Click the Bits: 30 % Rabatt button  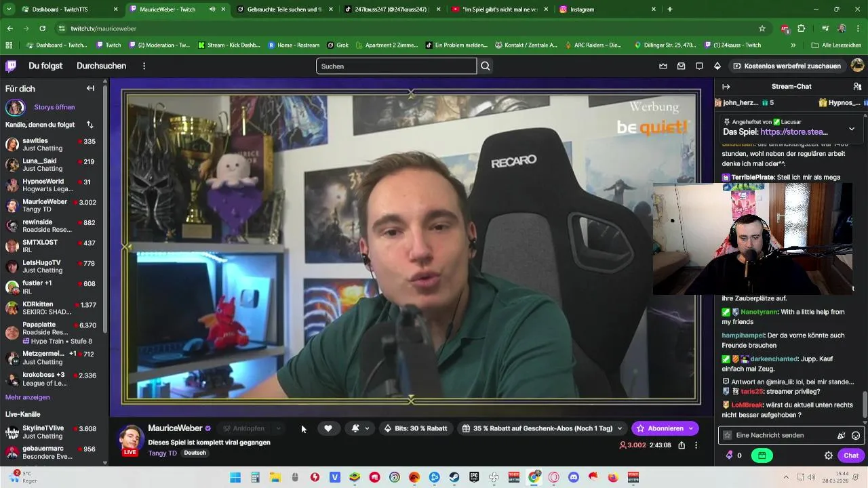click(x=416, y=428)
